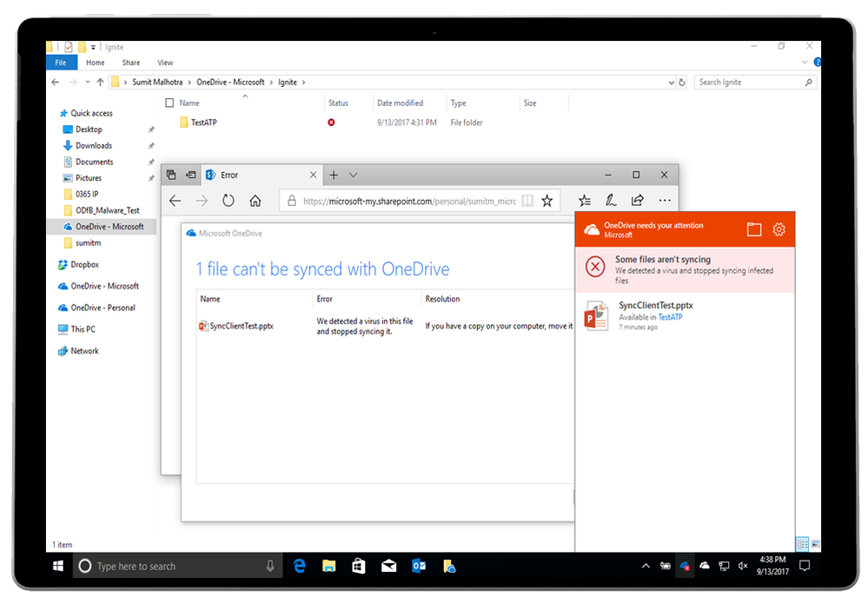Screen dimensions: 868x605
Task: Open new tab with plus button in Edge
Action: click(334, 175)
